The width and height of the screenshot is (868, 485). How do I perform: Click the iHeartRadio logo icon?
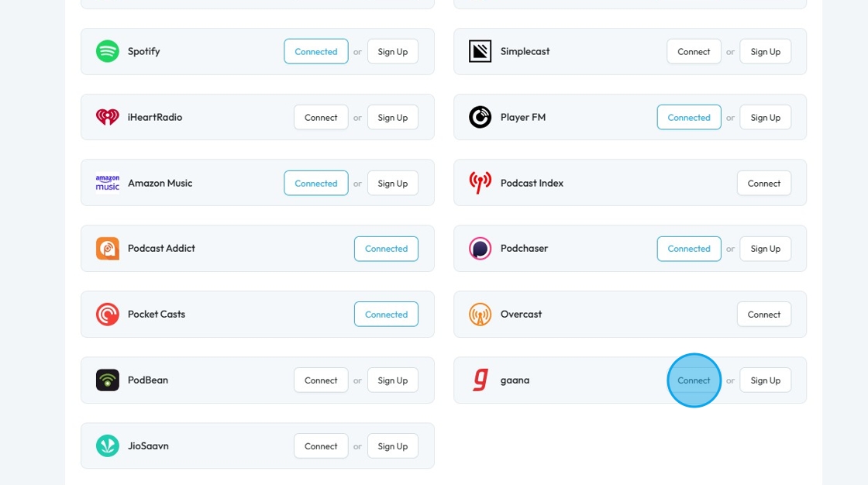[108, 118]
